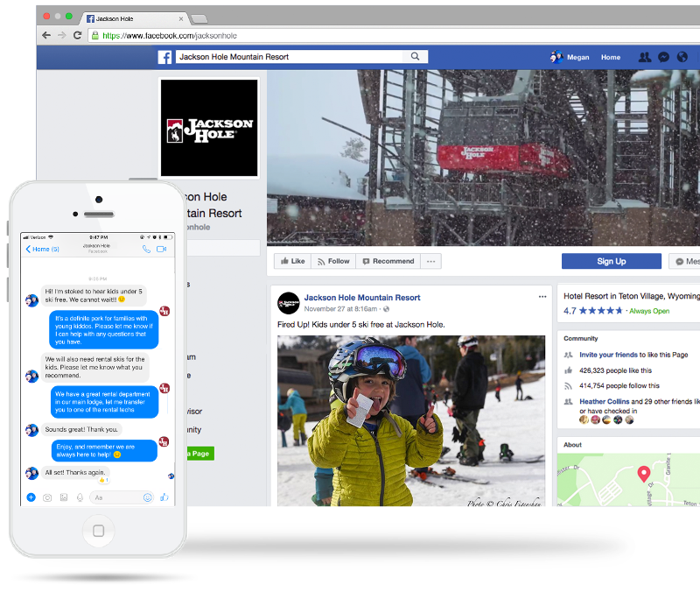Click the 'Sounds great! Thank you.' message
The image size is (700, 606).
pos(81,429)
